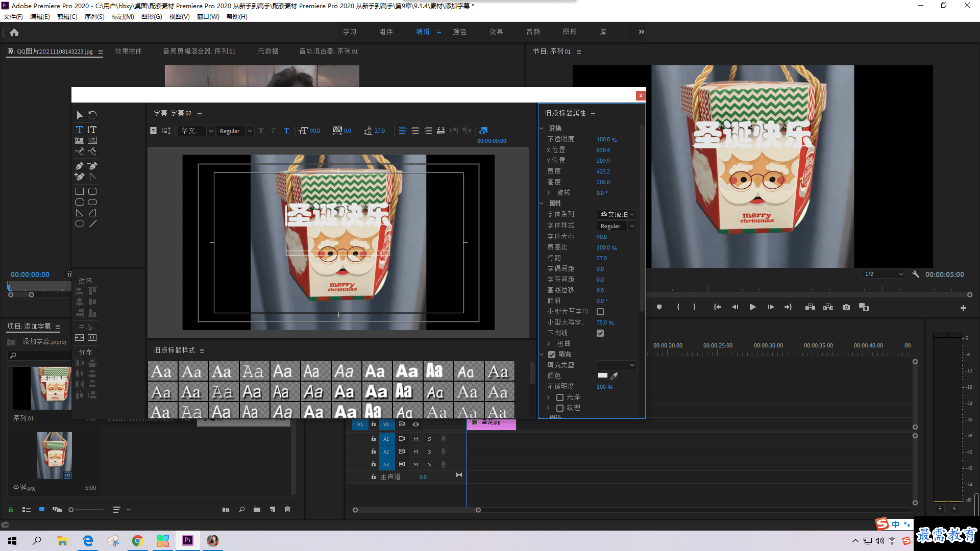980x551 pixels.
Task: Open the Metadata (元数据) tab
Action: (268, 52)
